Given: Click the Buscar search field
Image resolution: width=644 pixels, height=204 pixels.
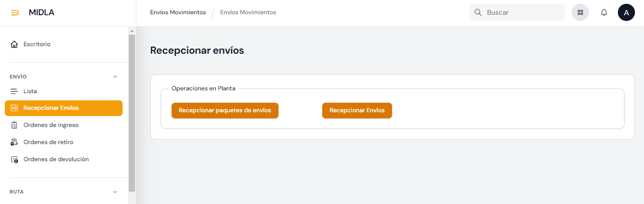Looking at the screenshot, I should coord(523,12).
